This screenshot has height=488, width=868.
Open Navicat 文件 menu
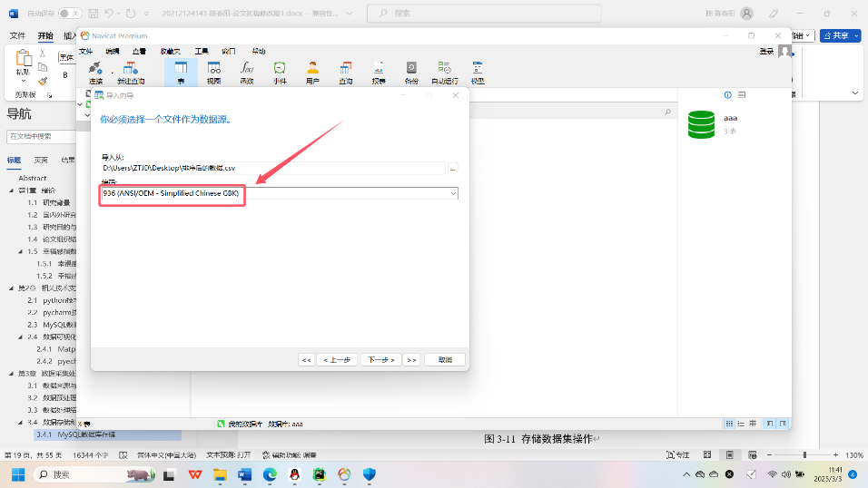click(86, 52)
